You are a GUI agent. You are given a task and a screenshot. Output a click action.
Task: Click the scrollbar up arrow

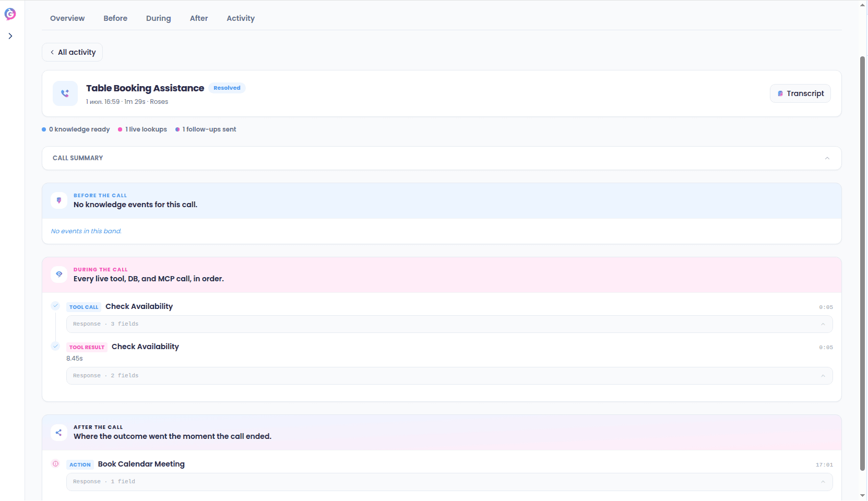tap(863, 5)
